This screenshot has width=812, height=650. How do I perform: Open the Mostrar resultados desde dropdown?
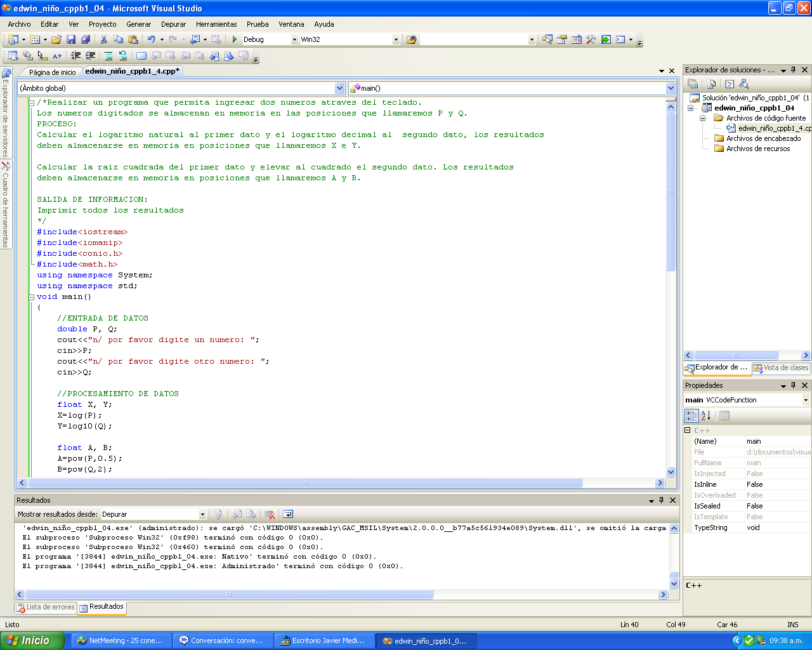202,514
